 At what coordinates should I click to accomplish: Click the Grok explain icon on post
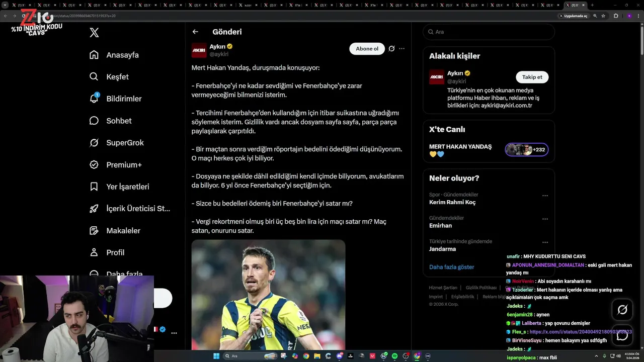pos(391,49)
